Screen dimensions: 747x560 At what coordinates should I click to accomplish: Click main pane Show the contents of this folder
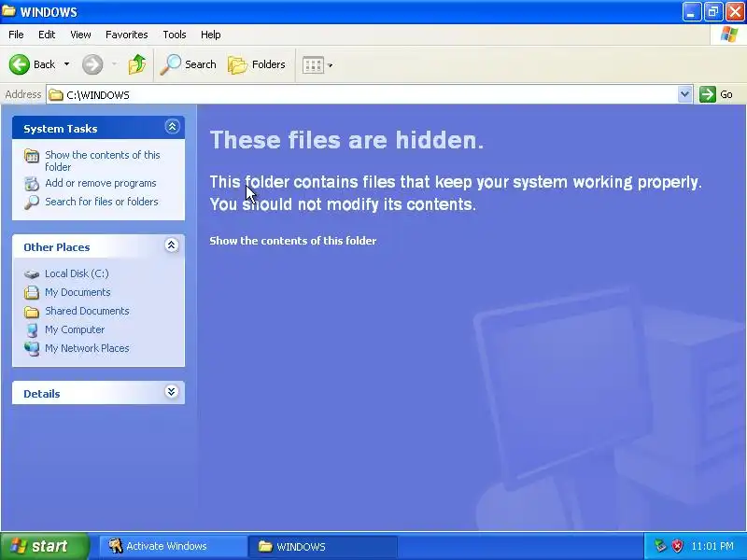point(293,241)
